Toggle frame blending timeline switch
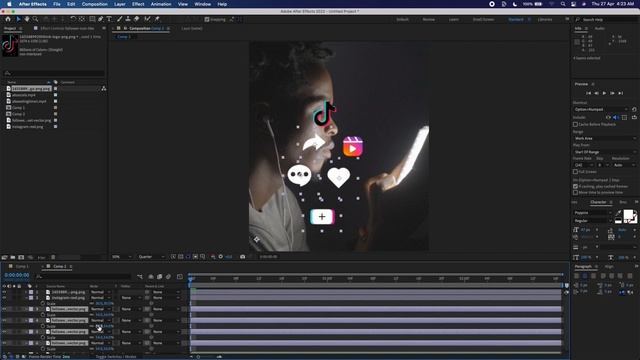Viewport: 640px width, 360px height. [160, 277]
